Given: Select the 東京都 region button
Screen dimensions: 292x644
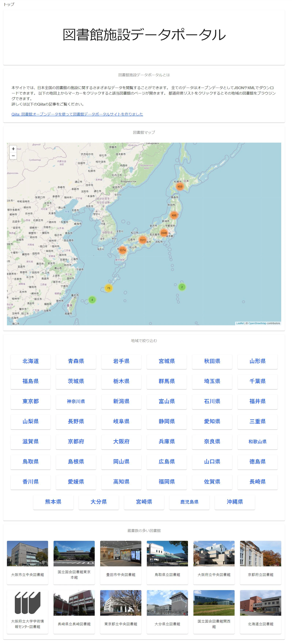Looking at the screenshot, I should click(31, 401).
